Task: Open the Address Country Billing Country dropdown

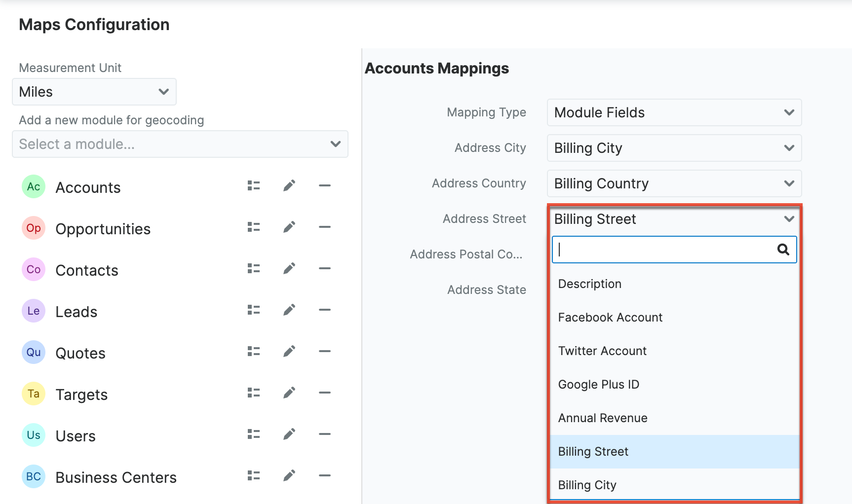Action: (x=674, y=183)
